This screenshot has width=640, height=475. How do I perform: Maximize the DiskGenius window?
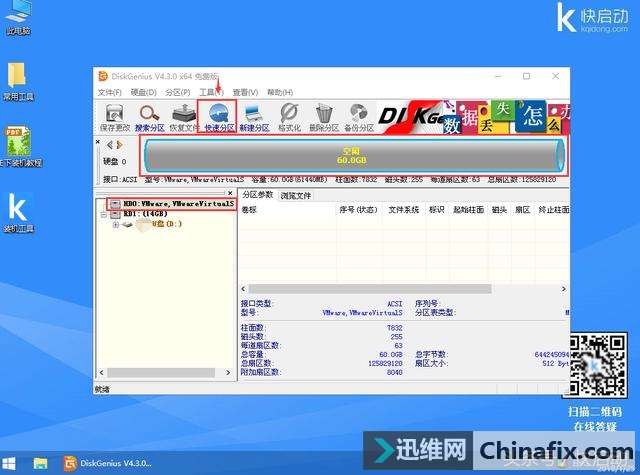[x=527, y=76]
